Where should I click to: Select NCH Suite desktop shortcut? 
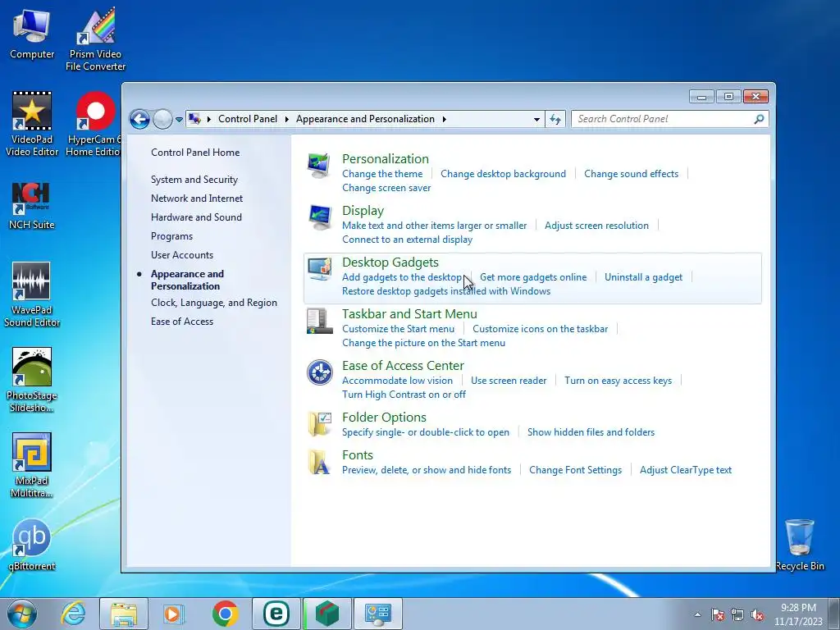click(32, 206)
